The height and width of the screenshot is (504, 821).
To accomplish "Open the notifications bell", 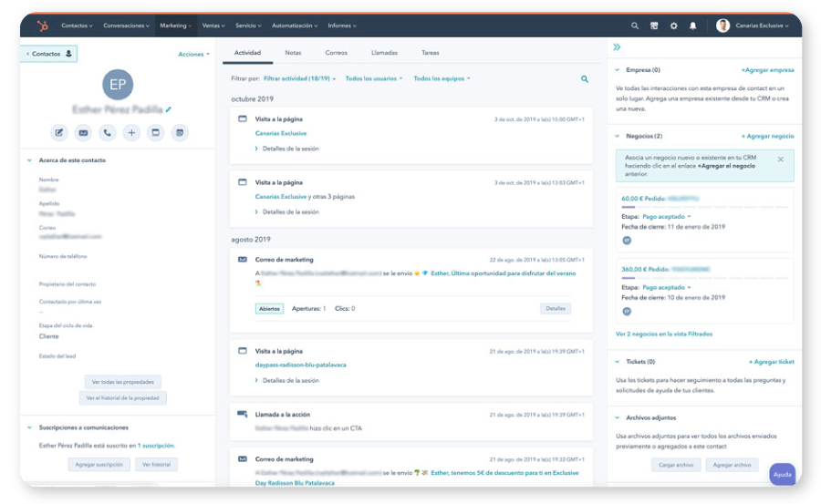I will coord(692,26).
